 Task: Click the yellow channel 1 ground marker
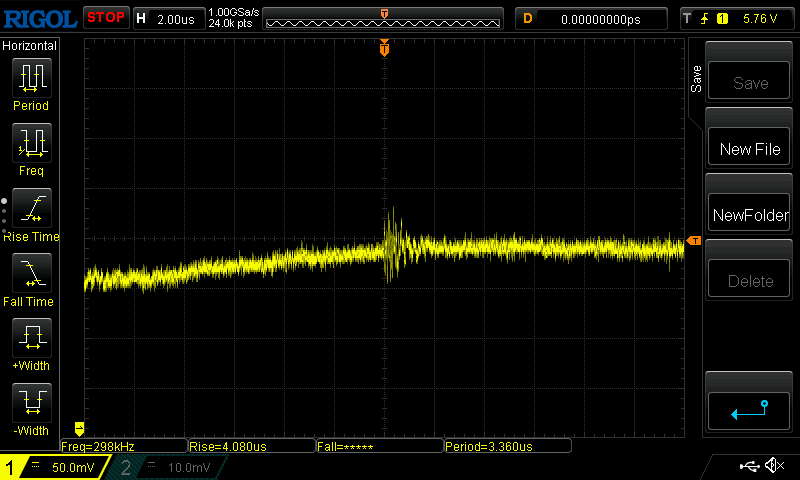pos(79,428)
